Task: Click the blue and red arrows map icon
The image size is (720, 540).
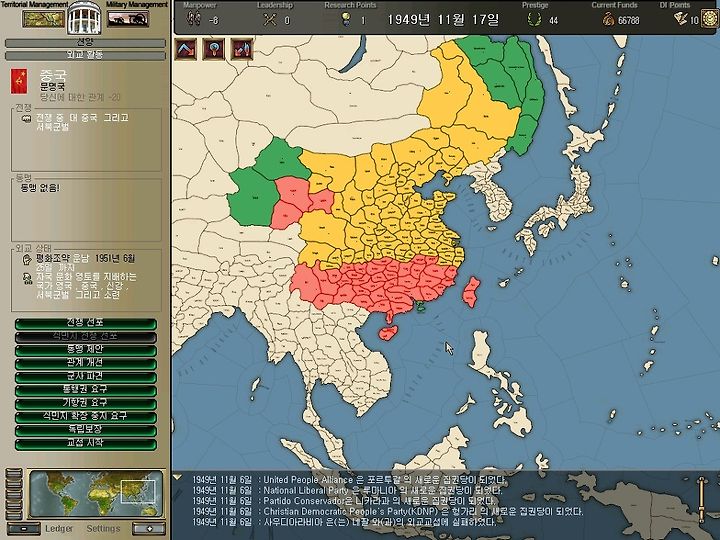Action: tap(186, 49)
